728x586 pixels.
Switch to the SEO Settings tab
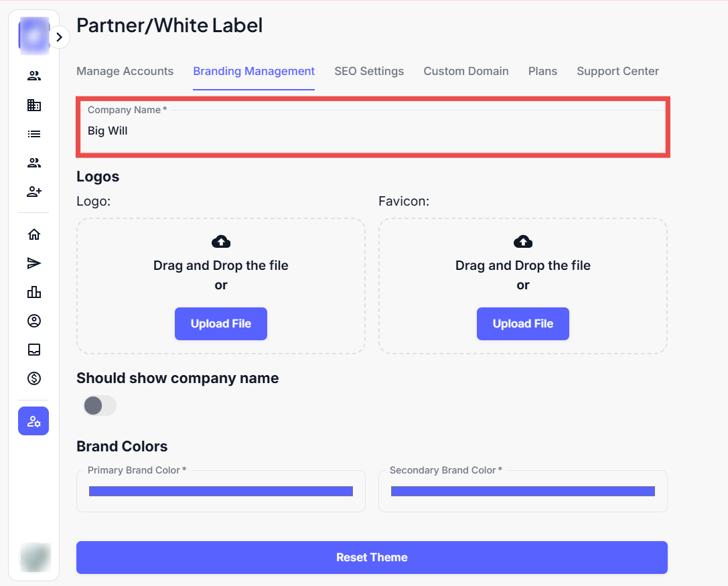tap(369, 71)
